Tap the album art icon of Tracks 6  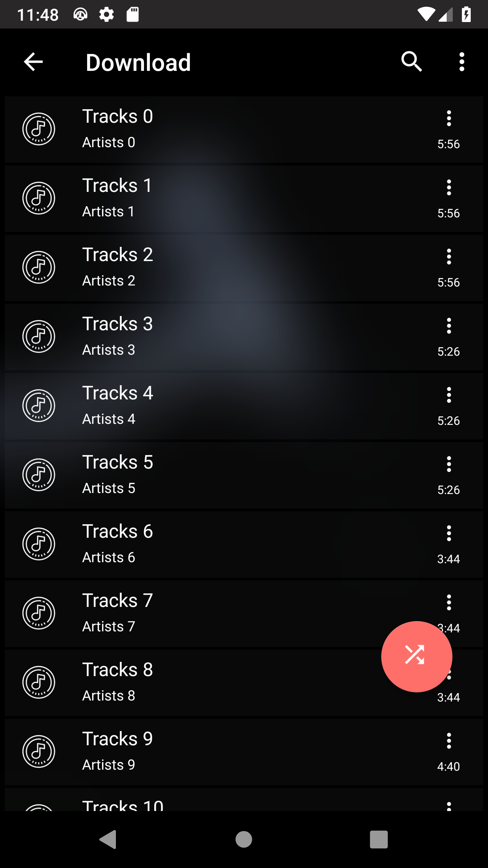click(39, 544)
